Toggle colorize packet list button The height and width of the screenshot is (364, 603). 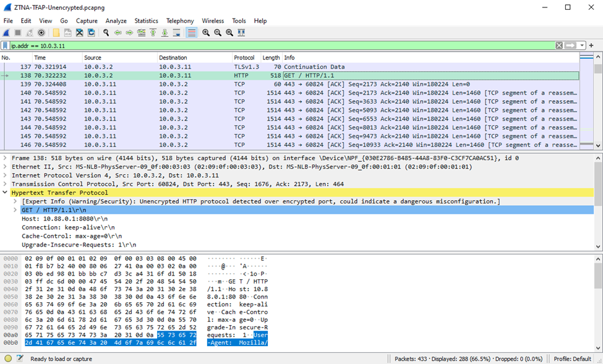(x=191, y=33)
